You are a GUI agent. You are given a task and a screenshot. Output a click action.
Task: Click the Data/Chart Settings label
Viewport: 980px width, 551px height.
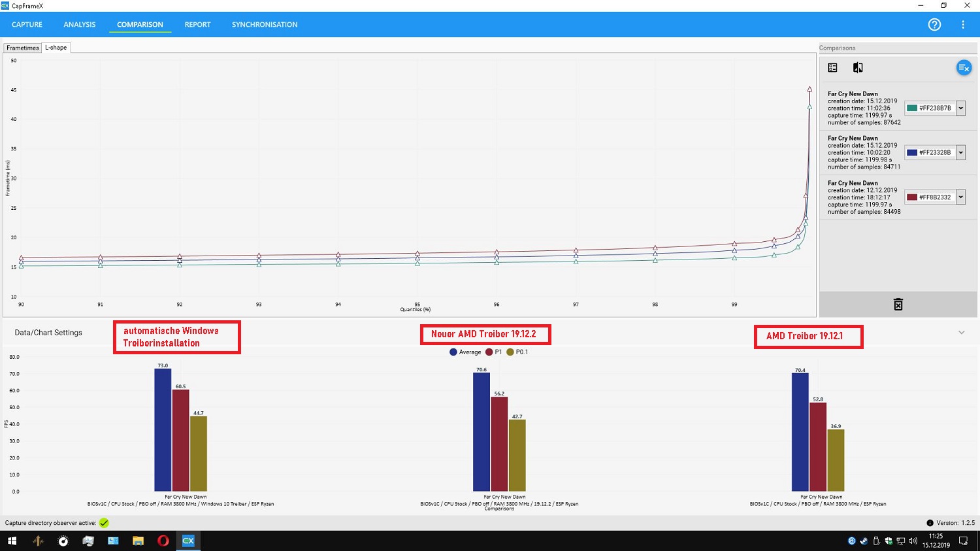pos(48,333)
